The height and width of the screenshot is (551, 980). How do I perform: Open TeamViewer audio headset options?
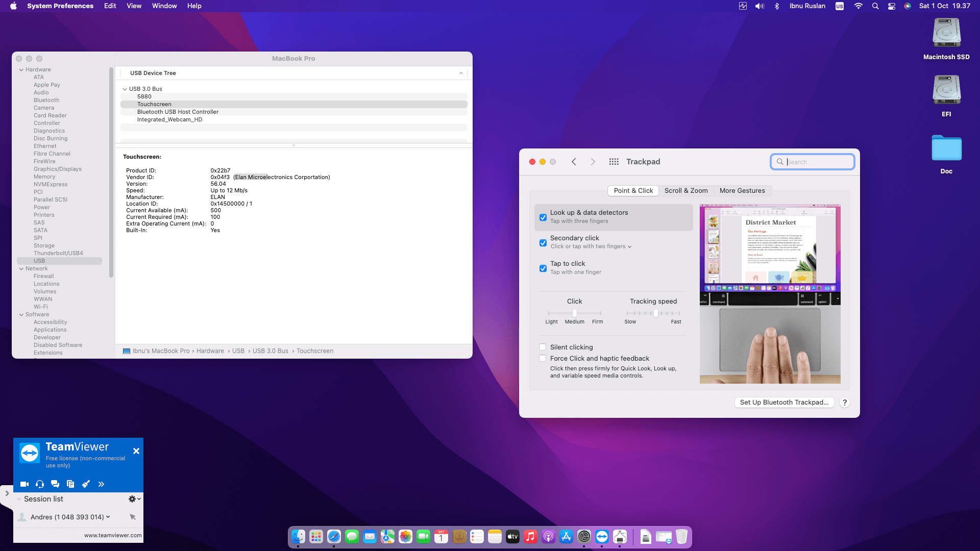tap(40, 484)
